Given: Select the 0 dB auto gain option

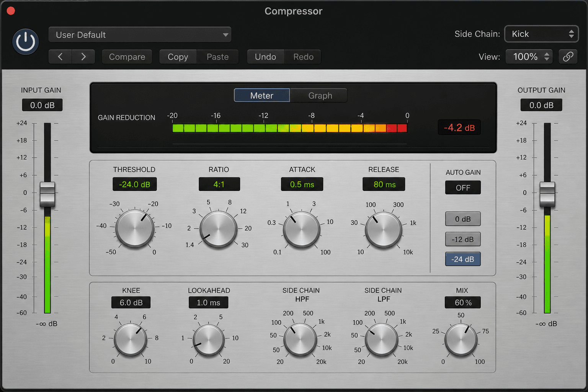Looking at the screenshot, I should [x=463, y=219].
